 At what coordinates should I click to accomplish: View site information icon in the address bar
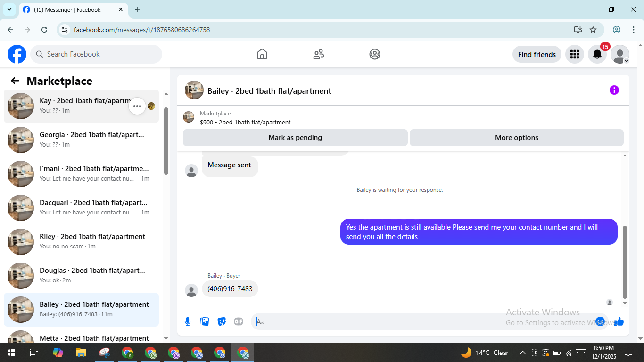click(65, 30)
